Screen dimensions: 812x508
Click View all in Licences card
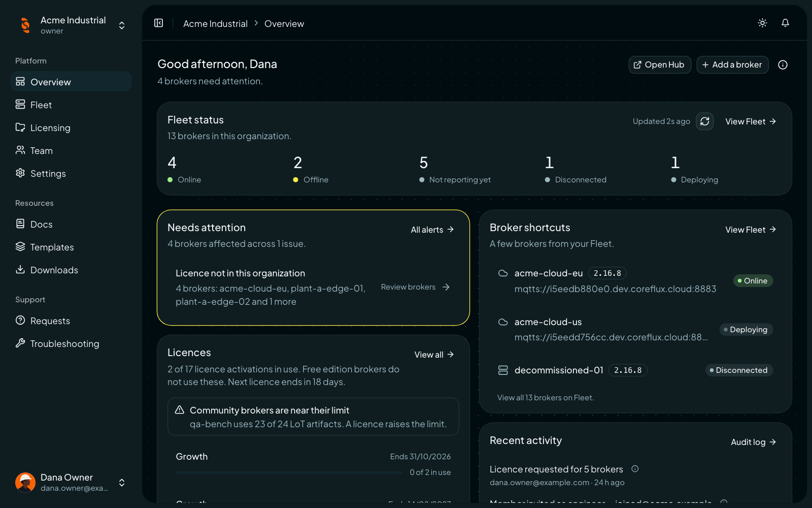click(434, 355)
